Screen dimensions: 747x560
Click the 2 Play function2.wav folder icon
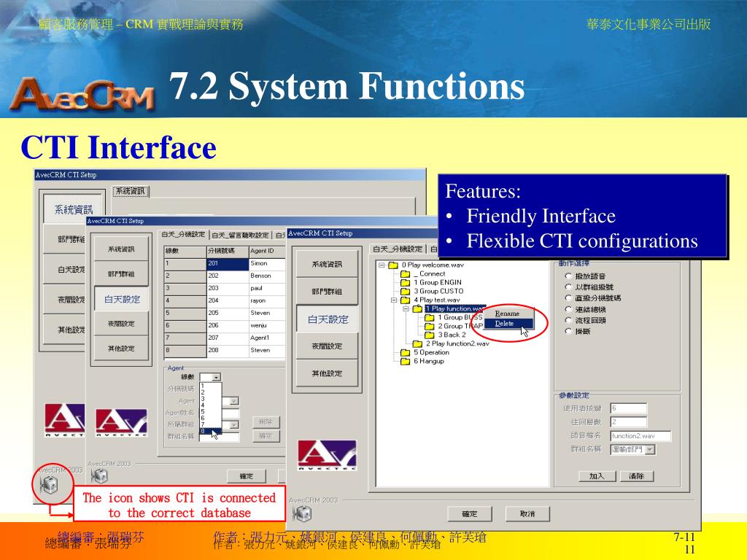(417, 344)
